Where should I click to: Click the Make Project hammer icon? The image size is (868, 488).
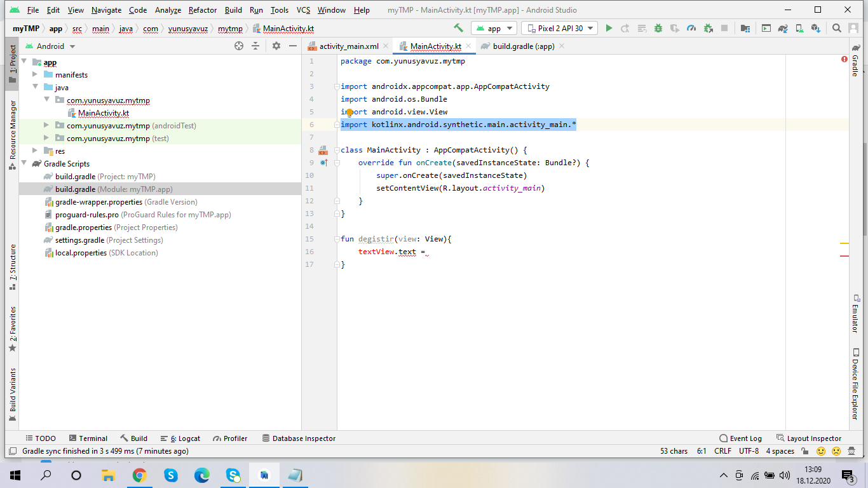tap(458, 28)
